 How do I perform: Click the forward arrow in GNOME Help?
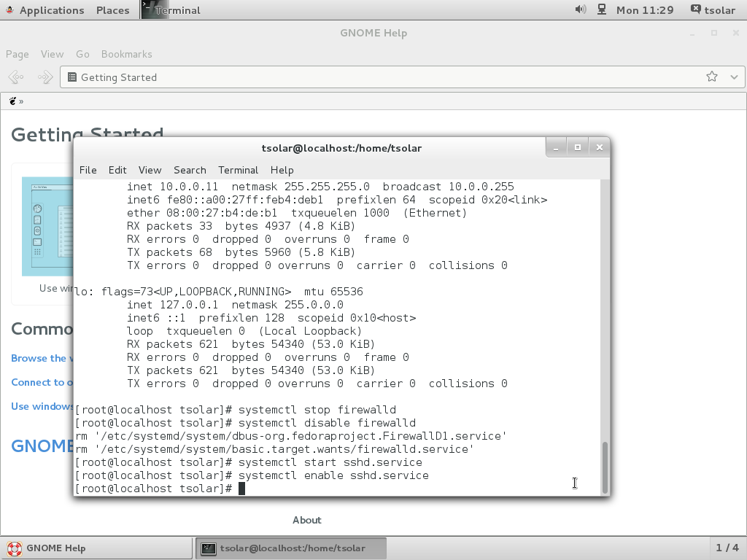pos(44,77)
